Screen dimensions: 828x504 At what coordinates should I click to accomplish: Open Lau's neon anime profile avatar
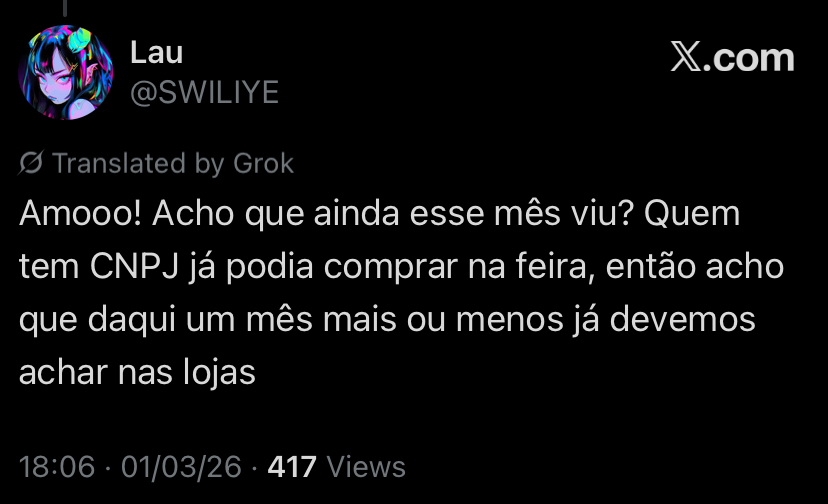click(65, 72)
